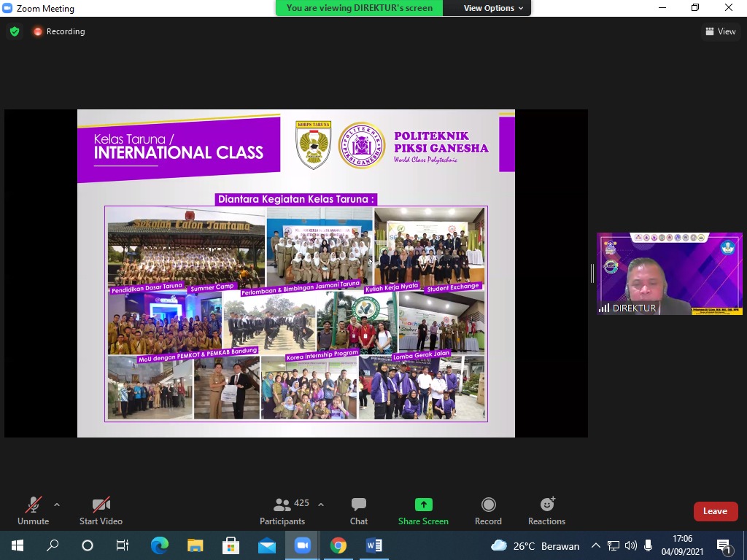Viewport: 747px width, 560px height.
Task: Click the 'You are viewing DIREKTUR's screen' banner
Action: 359,8
